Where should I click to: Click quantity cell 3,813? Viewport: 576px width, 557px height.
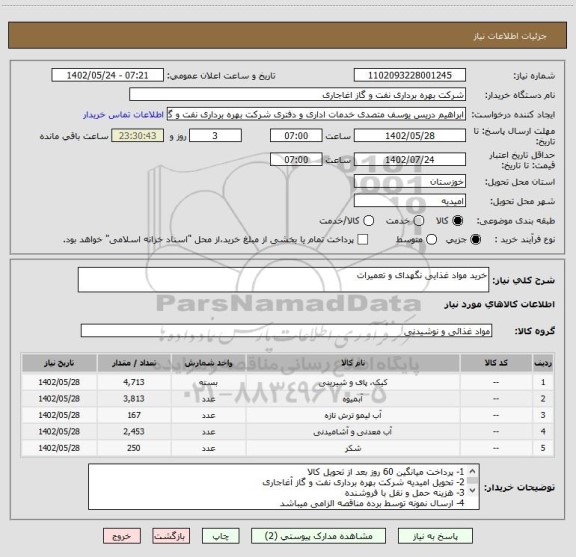(x=134, y=399)
